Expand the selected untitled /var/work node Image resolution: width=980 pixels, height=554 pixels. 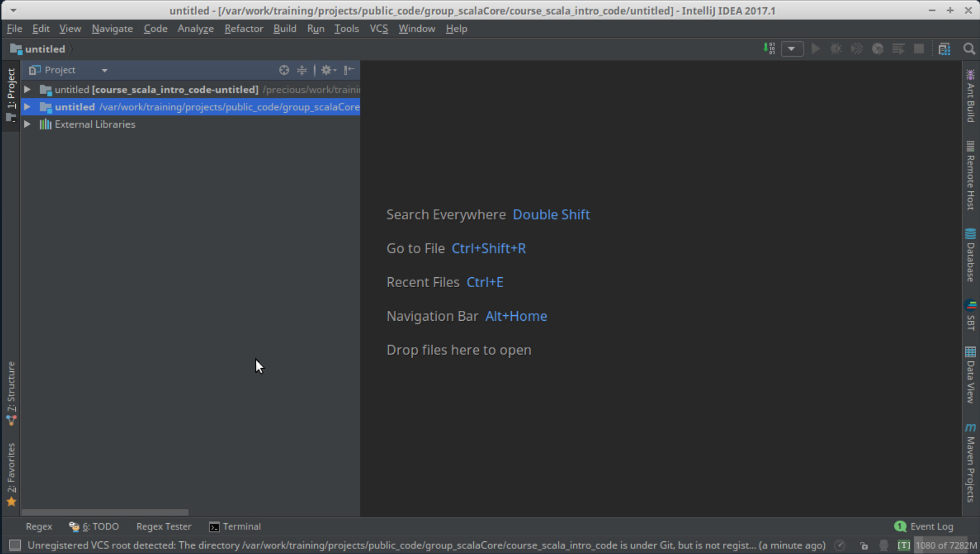point(27,107)
